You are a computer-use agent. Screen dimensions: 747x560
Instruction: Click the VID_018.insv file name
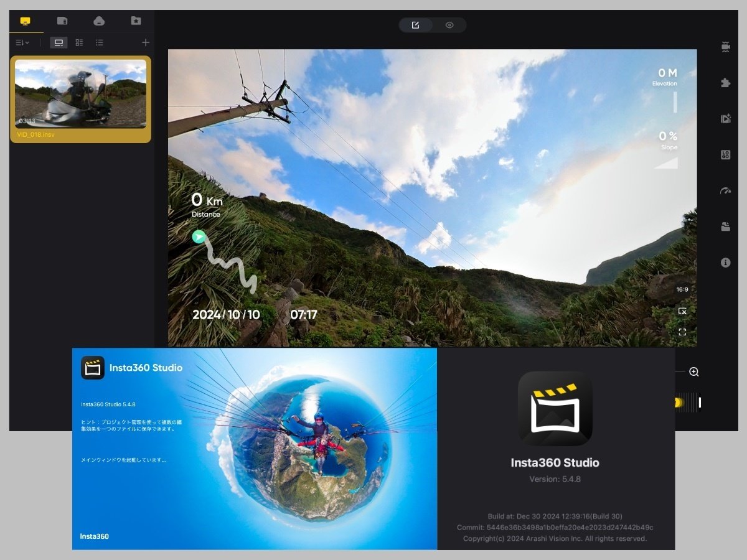tap(36, 135)
